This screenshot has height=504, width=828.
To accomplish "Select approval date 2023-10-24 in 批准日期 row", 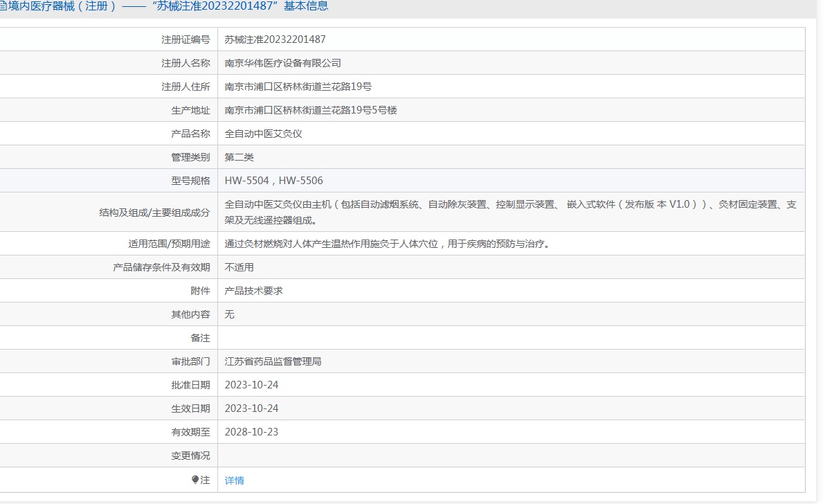I will coord(251,385).
